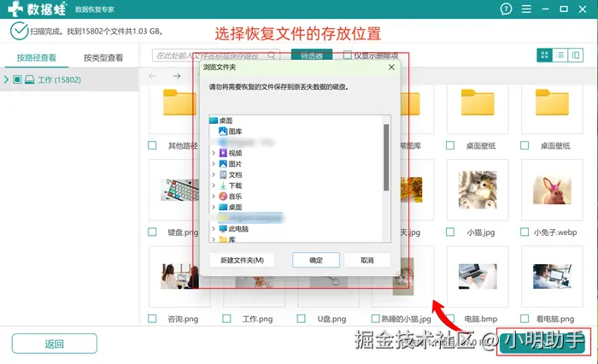The image size is (598, 364).
Task: Expand the 音乐 tree node
Action: point(214,197)
